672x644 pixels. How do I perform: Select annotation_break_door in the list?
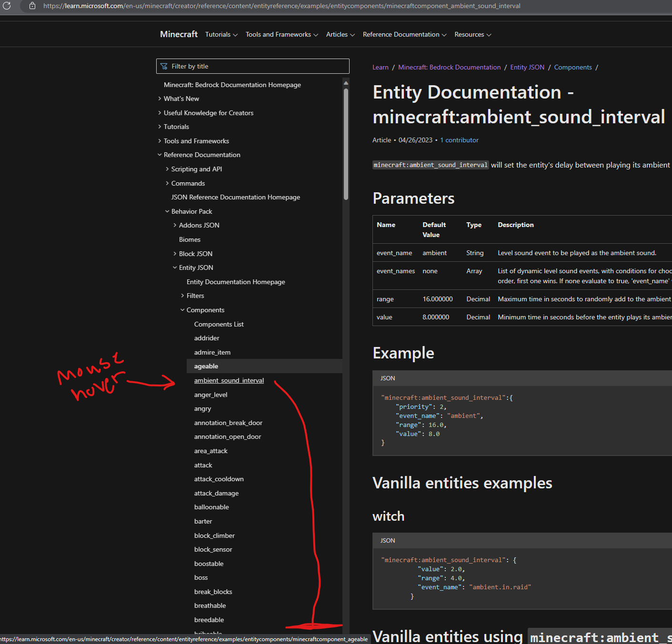tap(228, 423)
